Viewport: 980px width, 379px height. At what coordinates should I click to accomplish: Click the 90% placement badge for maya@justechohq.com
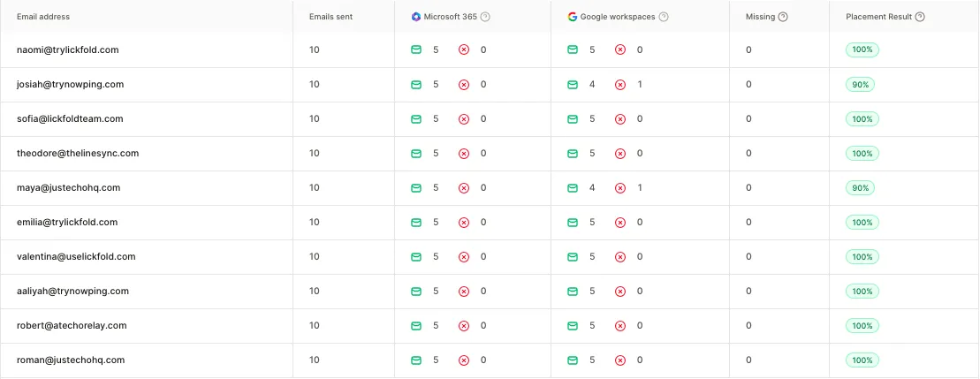click(860, 188)
